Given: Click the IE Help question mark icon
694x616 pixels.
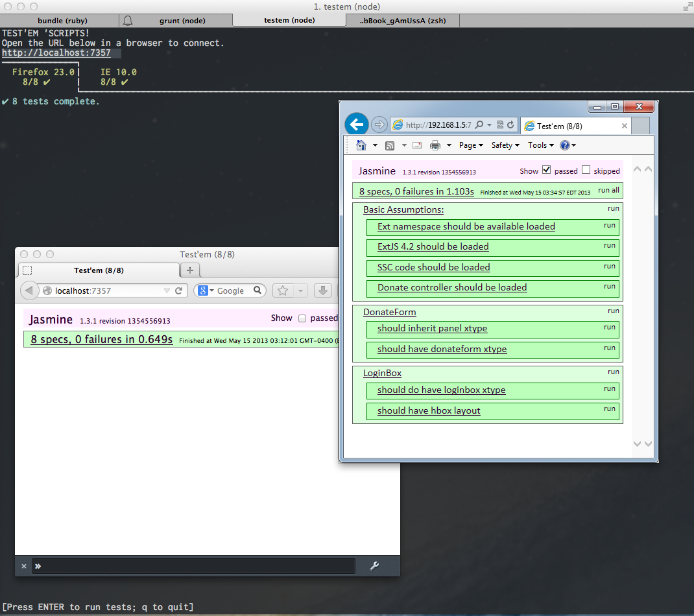Looking at the screenshot, I should [x=564, y=145].
